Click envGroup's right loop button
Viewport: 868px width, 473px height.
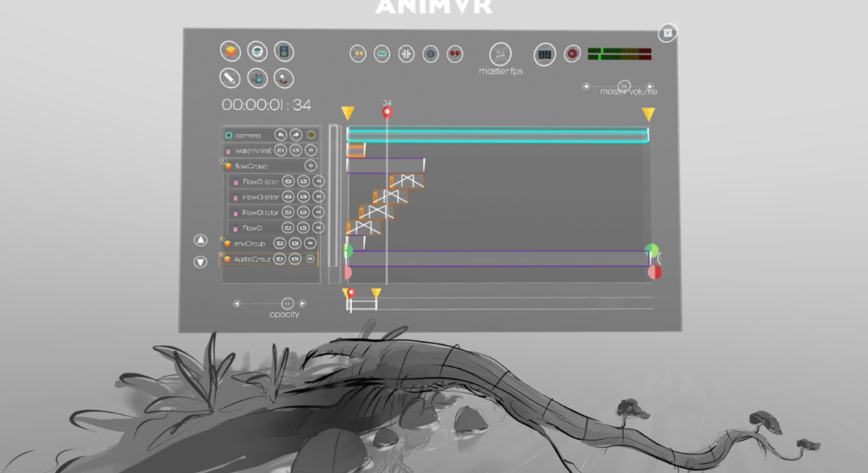tap(295, 243)
